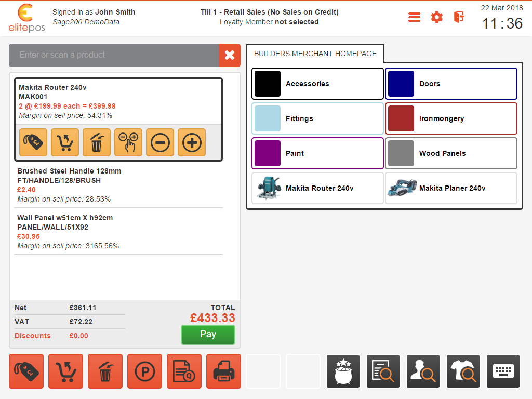Select the Builders Merchant Homepage tab
The width and height of the screenshot is (532, 399).
315,54
